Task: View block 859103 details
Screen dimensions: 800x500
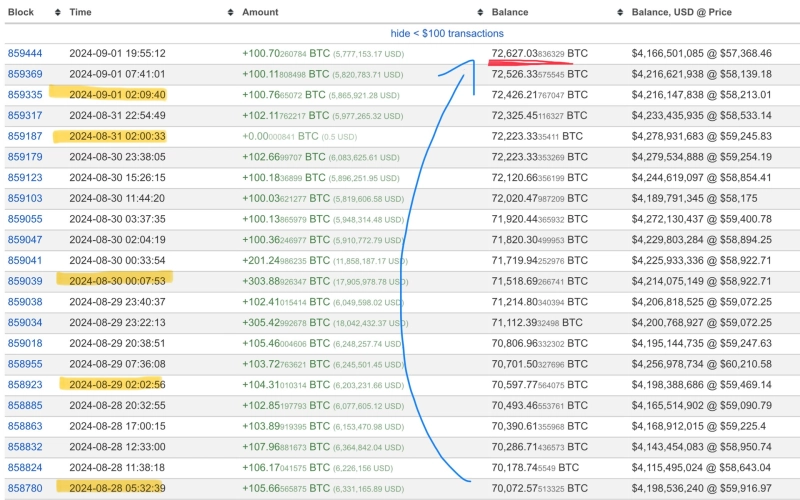Action: point(24,199)
